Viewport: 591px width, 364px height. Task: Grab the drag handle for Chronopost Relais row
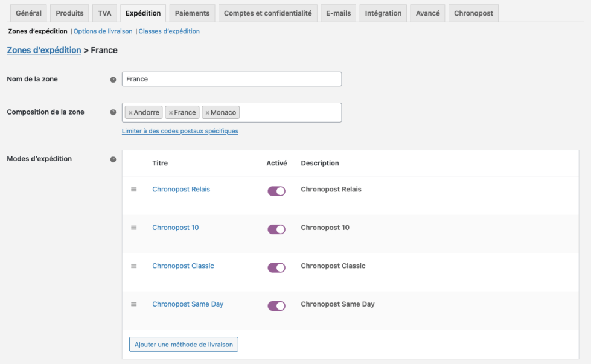tap(134, 189)
